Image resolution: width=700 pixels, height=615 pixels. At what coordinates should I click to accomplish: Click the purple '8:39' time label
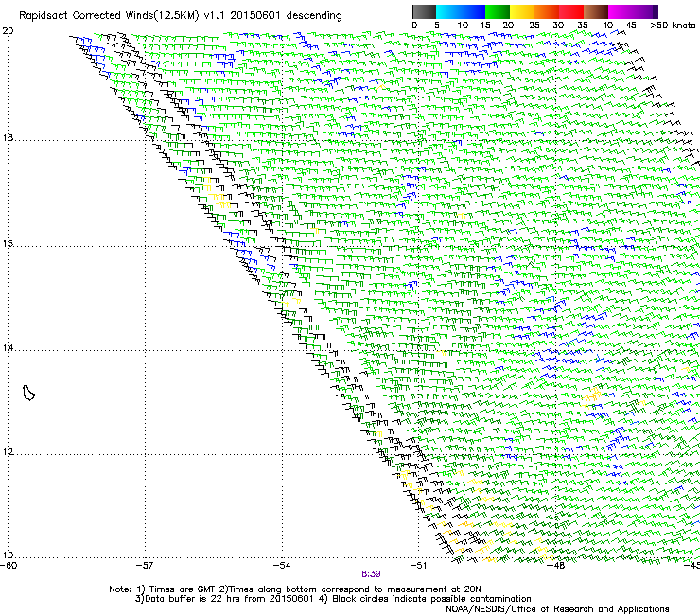tap(371, 574)
